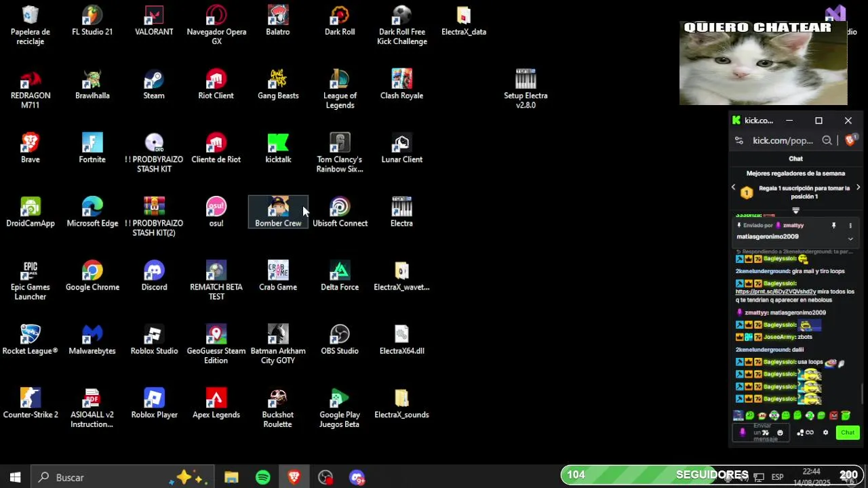Select the OBS Studio desktop icon
Screen dimensions: 868x488
tap(340, 340)
